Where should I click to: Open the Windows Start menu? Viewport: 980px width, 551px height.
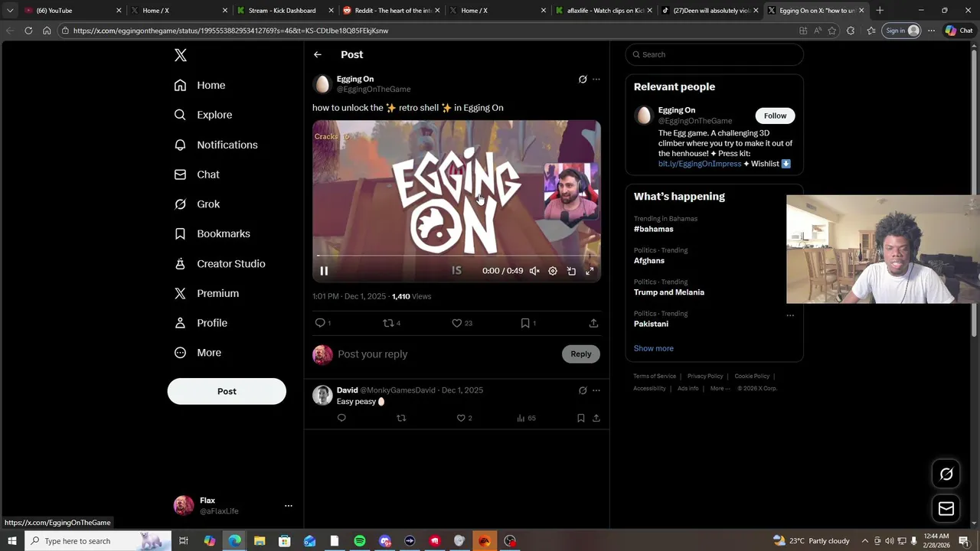(12, 541)
